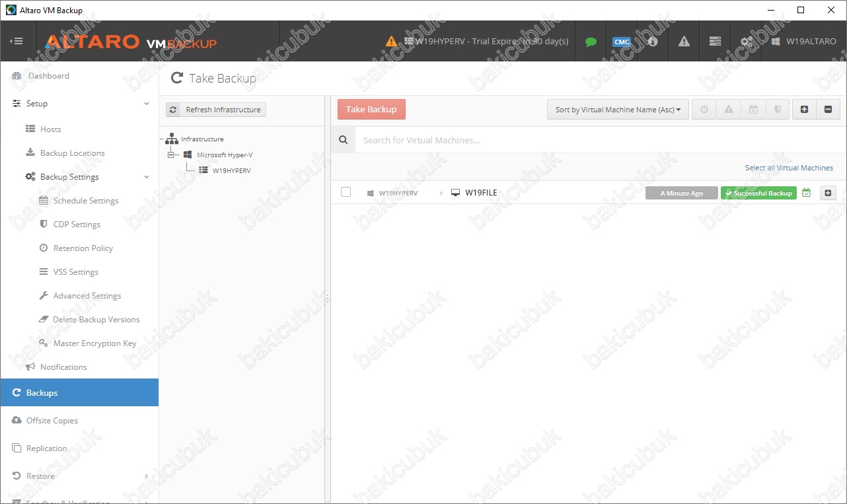Click the calendar-x filter icon in toolbar
The width and height of the screenshot is (847, 504).
click(753, 110)
